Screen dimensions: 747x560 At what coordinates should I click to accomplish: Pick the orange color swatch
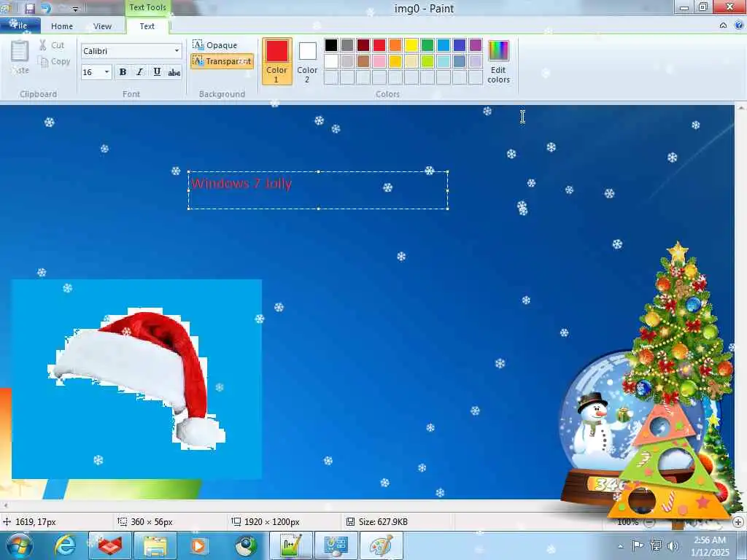pos(395,45)
